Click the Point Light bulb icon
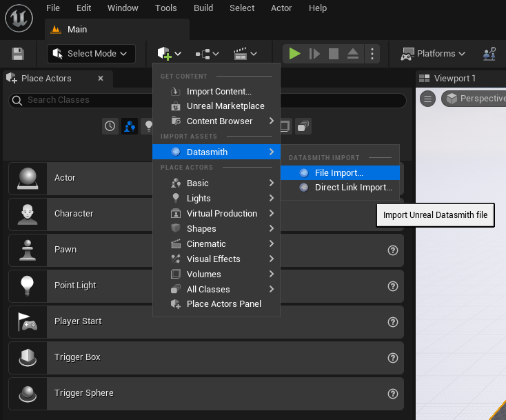The image size is (506, 420). 28,286
